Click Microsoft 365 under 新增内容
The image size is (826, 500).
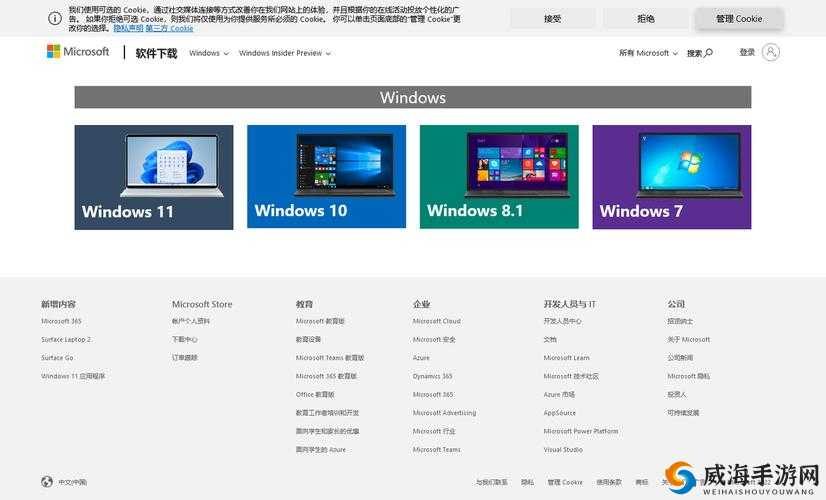[61, 321]
